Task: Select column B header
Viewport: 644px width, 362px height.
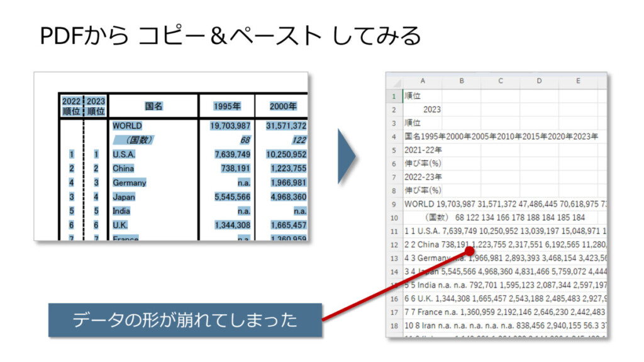Action: pyautogui.click(x=461, y=81)
